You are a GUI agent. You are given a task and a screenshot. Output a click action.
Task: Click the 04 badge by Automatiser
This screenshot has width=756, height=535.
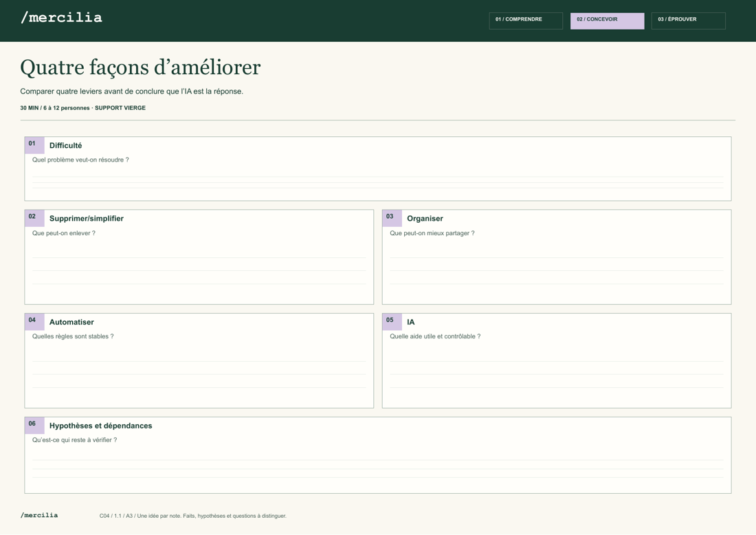[34, 322]
